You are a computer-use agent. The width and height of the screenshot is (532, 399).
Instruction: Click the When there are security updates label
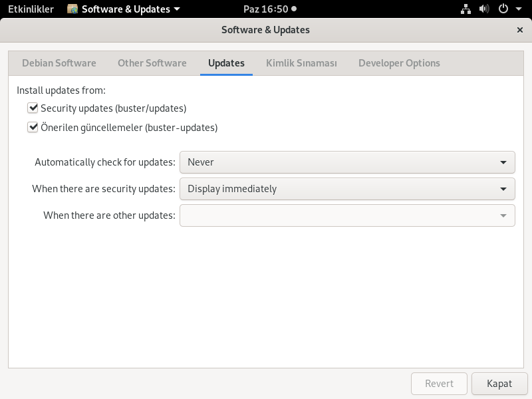click(x=104, y=189)
